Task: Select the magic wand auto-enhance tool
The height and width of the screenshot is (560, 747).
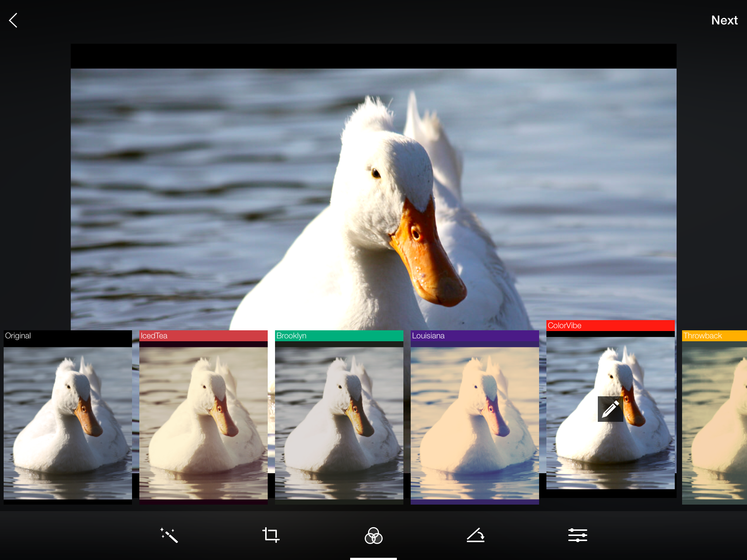Action: pyautogui.click(x=169, y=535)
